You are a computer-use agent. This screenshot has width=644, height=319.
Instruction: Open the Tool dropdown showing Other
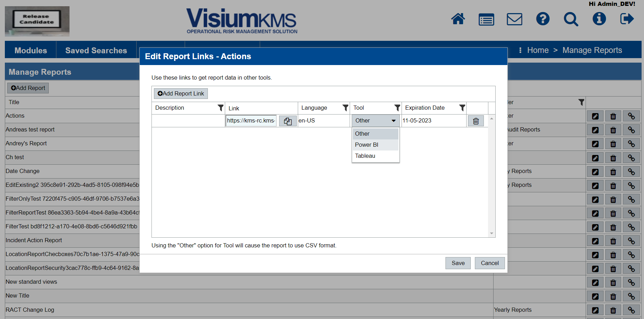point(376,121)
